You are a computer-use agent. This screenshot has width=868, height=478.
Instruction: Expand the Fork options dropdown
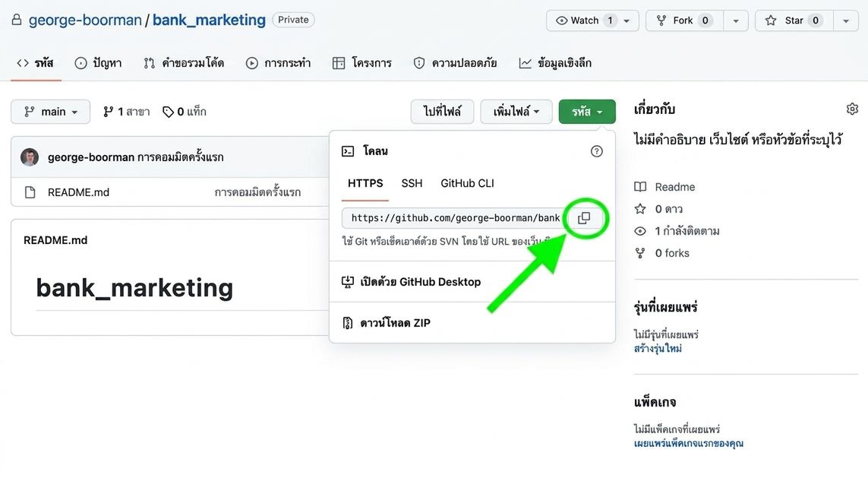(736, 21)
